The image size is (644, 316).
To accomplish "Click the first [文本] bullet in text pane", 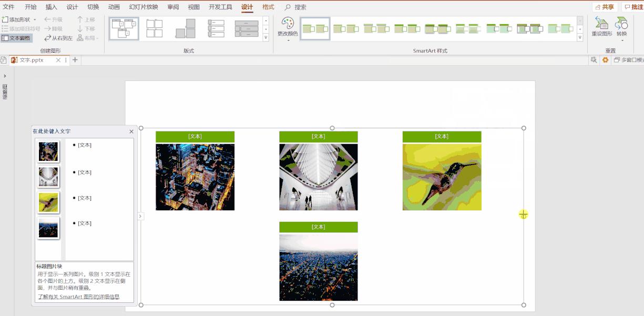I will click(85, 145).
